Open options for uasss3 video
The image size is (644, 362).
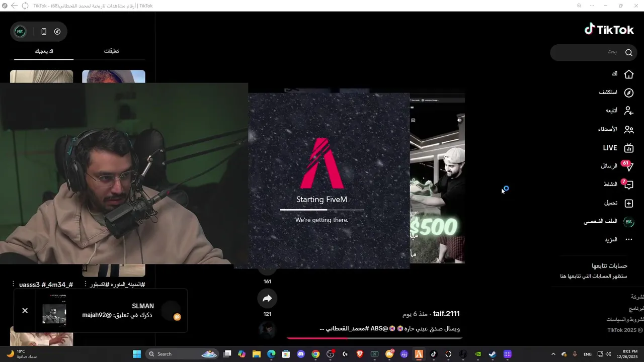(x=13, y=284)
